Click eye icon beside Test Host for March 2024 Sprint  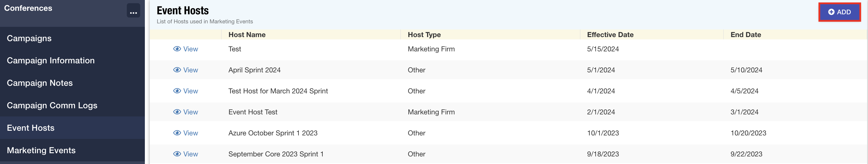pyautogui.click(x=177, y=91)
